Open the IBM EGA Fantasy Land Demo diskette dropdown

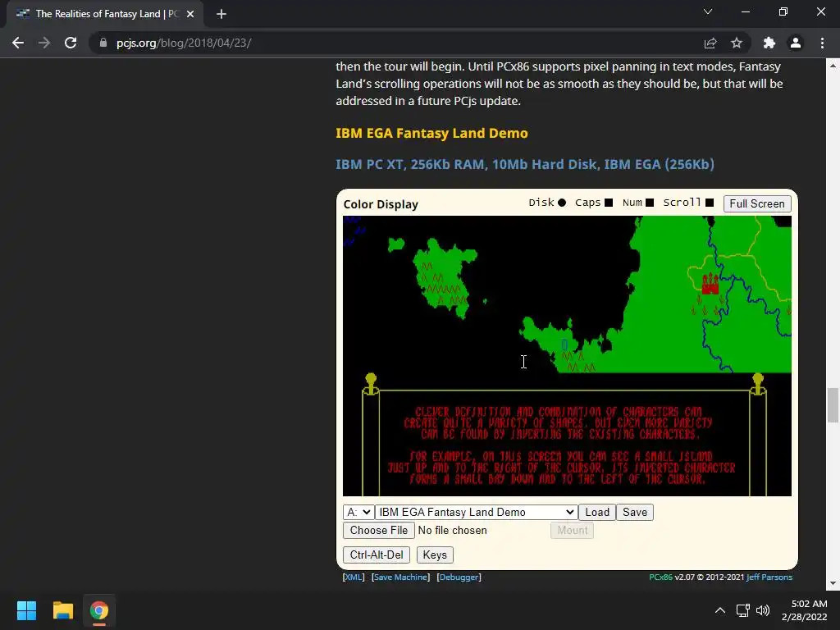(477, 512)
